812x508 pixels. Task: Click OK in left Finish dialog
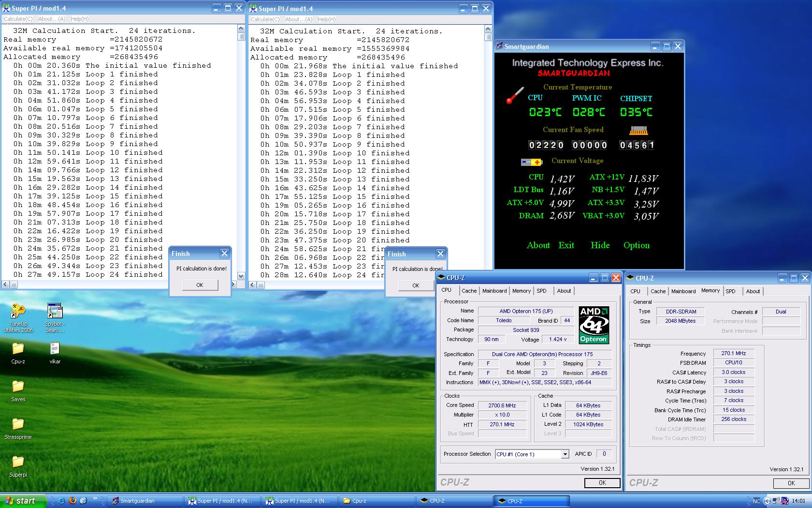pyautogui.click(x=200, y=285)
